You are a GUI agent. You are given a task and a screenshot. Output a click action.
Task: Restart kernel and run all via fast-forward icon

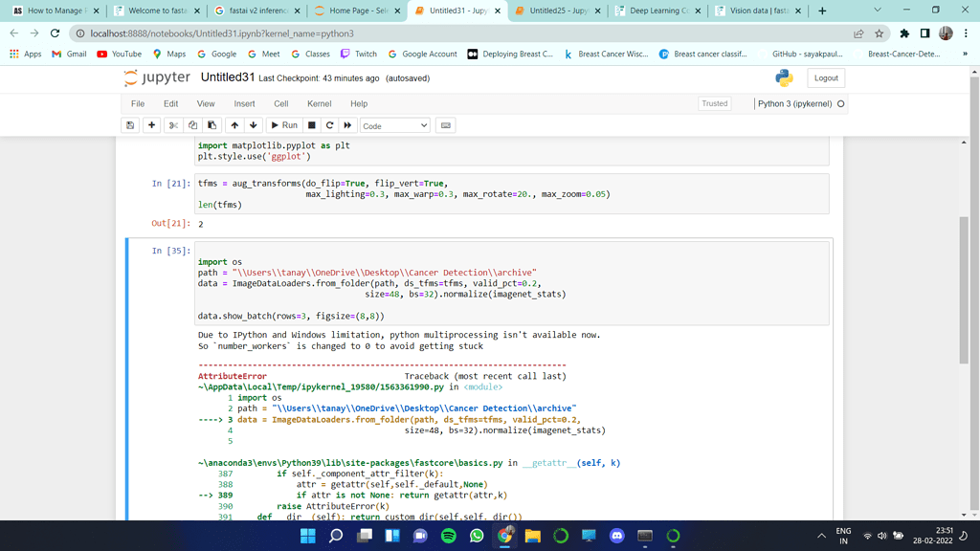[348, 124]
